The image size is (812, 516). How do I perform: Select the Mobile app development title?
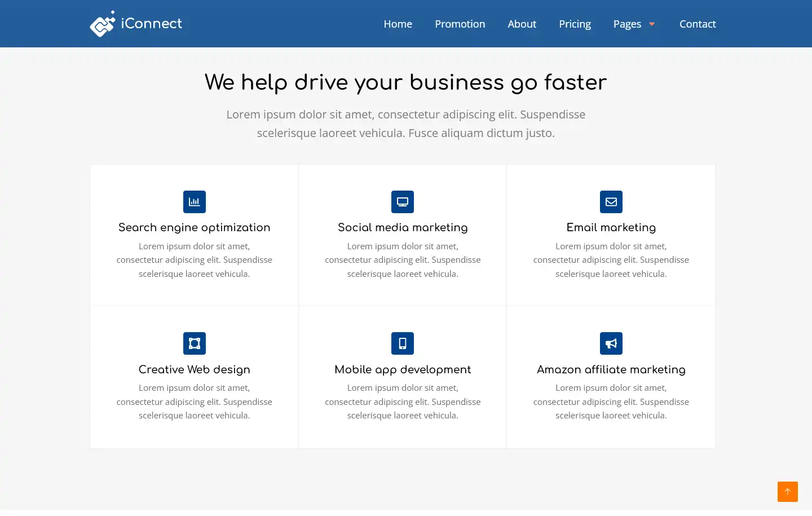click(x=403, y=369)
